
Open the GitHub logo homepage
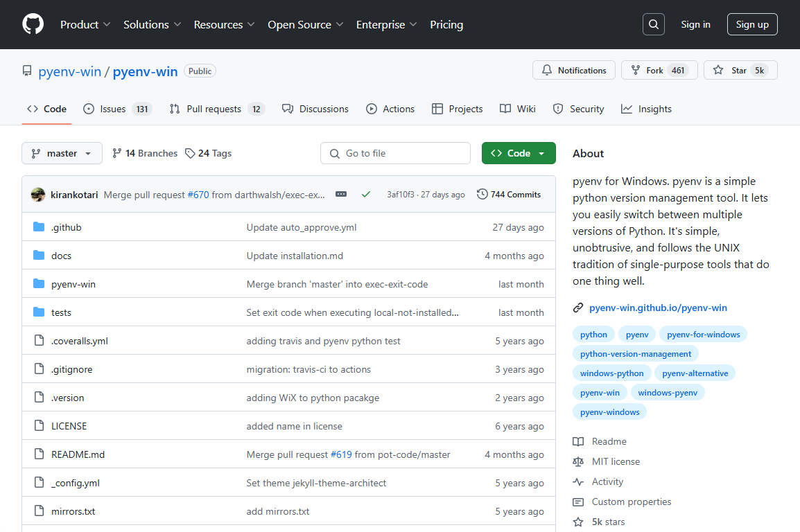33,24
